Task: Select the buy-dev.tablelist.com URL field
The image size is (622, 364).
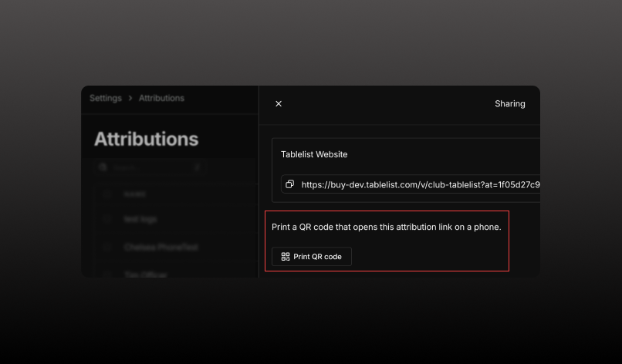Action: tap(411, 184)
